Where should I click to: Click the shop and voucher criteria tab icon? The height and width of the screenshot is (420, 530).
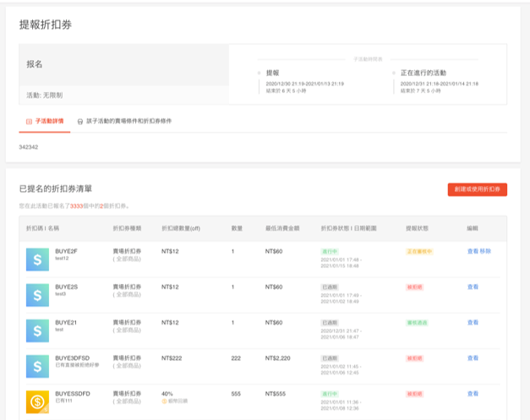(x=80, y=122)
